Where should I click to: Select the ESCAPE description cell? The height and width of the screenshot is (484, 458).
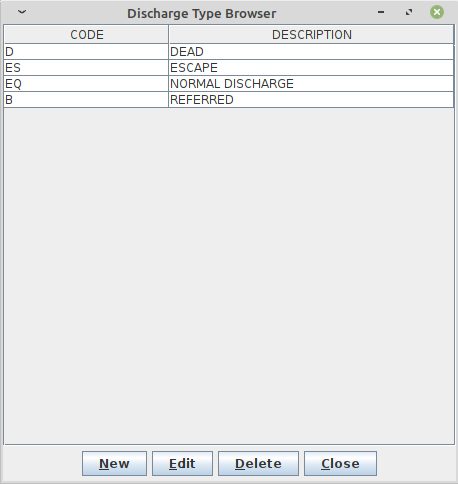[311, 68]
